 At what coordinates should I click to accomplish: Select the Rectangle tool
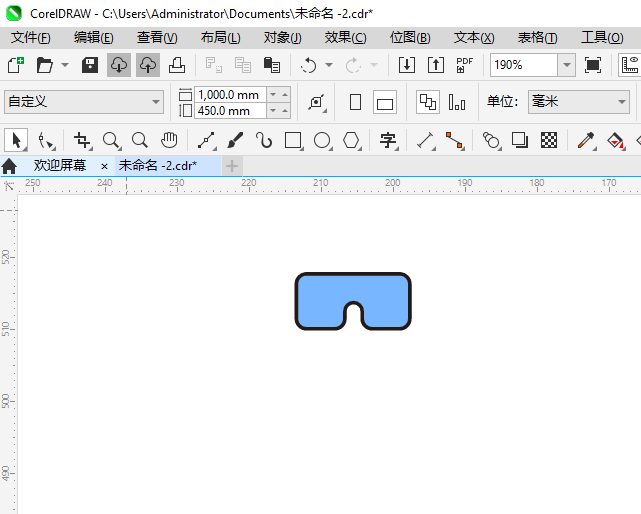[294, 141]
